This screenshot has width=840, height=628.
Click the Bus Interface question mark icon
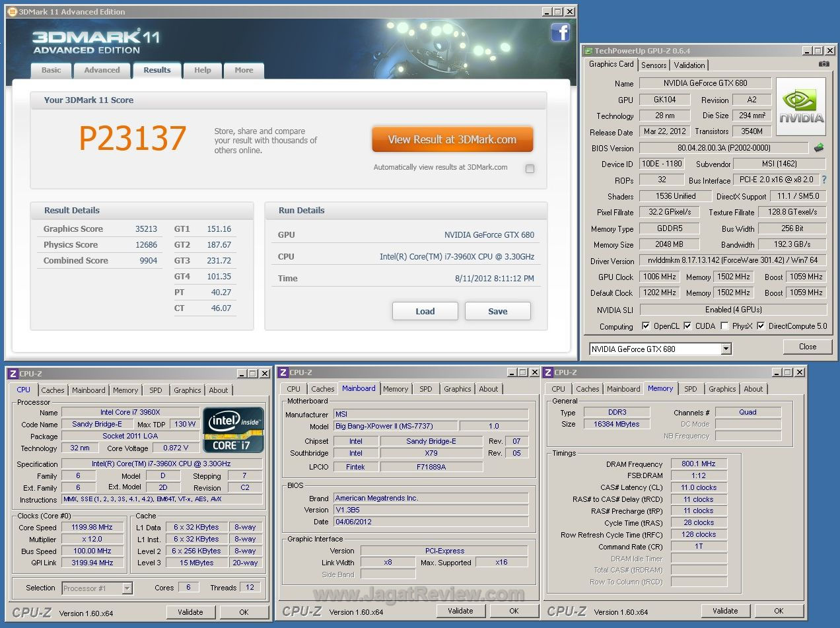[x=823, y=180]
